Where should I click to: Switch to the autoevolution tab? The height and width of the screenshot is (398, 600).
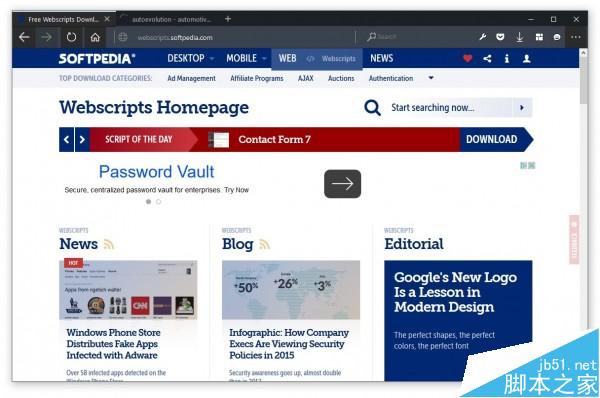click(x=168, y=19)
